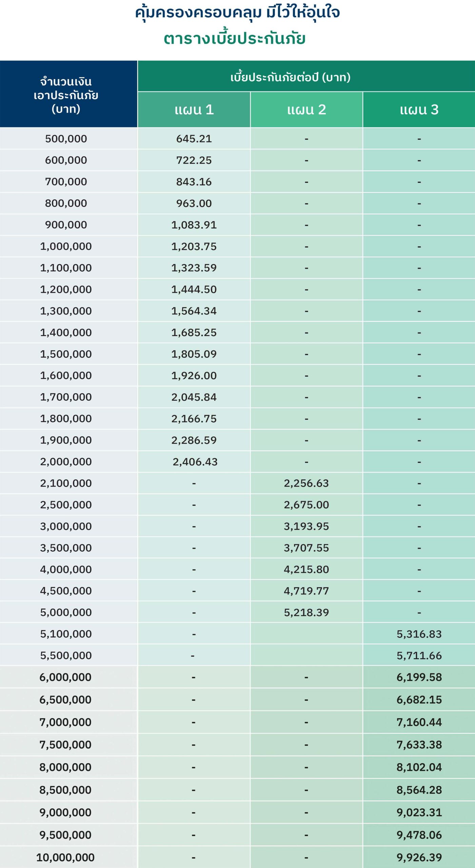Select the 10,000,000 sum insured cell
This screenshot has height=868, width=475.
[x=65, y=857]
